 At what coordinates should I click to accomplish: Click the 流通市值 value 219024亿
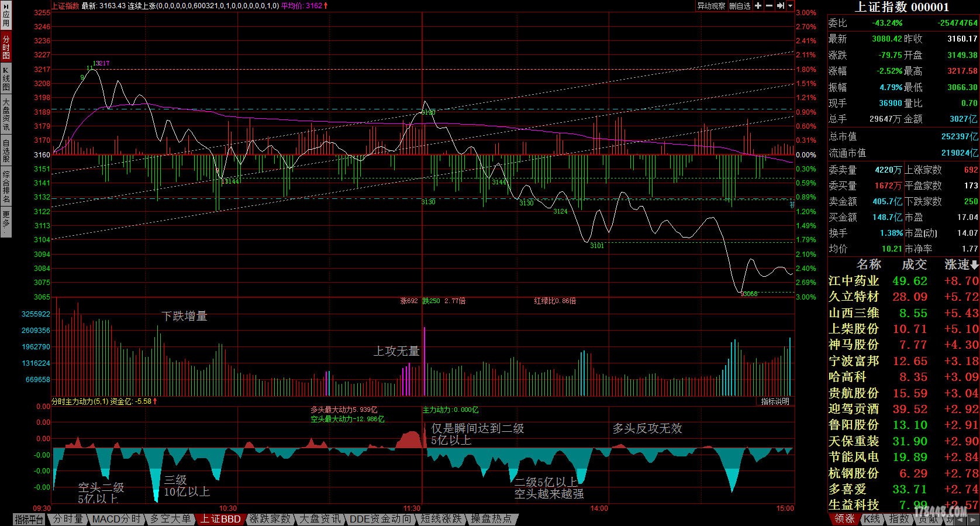(x=960, y=153)
